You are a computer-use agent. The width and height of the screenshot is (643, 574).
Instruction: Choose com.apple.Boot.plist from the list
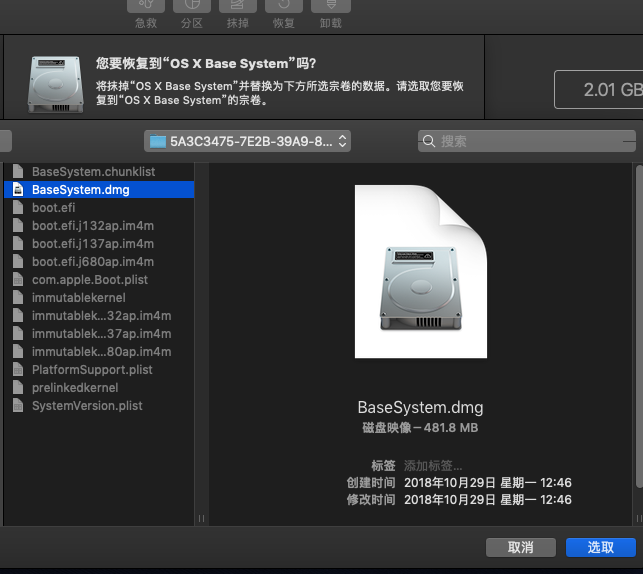pos(89,280)
